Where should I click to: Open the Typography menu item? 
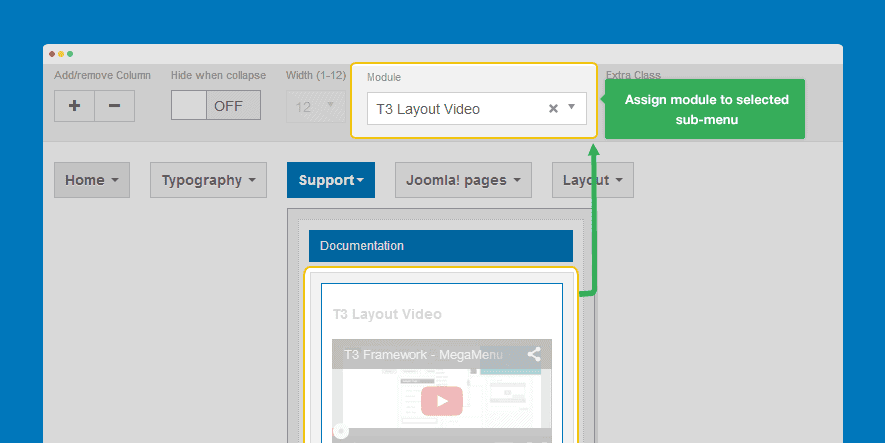[x=208, y=180]
